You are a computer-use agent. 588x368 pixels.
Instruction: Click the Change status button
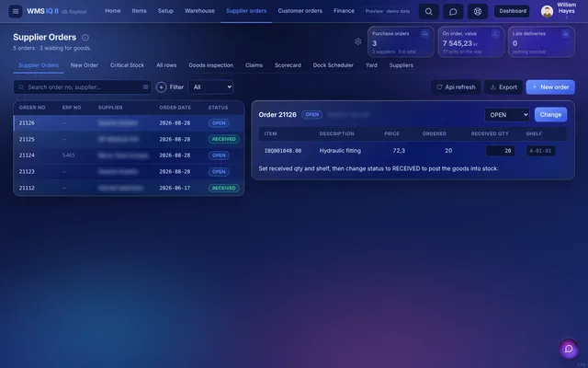click(x=550, y=114)
